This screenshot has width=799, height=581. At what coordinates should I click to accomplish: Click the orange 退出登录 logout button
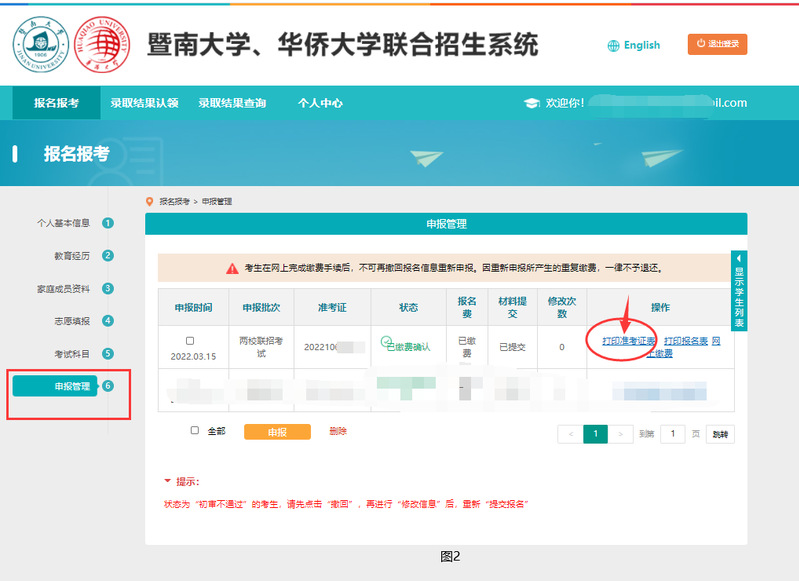click(717, 44)
